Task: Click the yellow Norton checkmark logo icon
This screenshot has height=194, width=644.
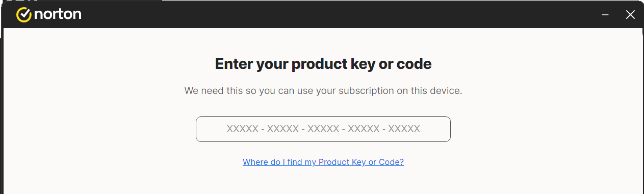Action: click(x=24, y=15)
